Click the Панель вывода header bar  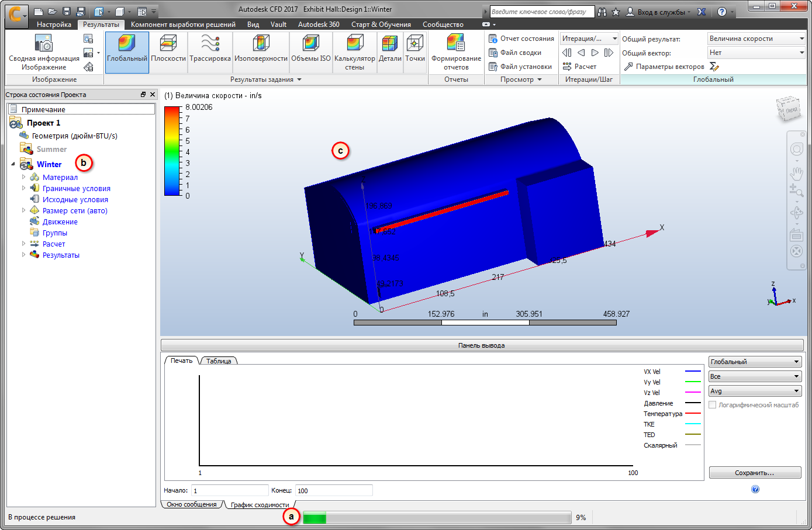(x=482, y=345)
